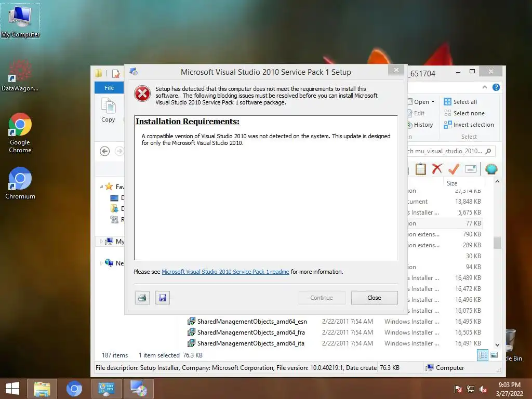Screen dimensions: 532x399
Task: Collapse the Favorites tree node
Action: pos(101,187)
